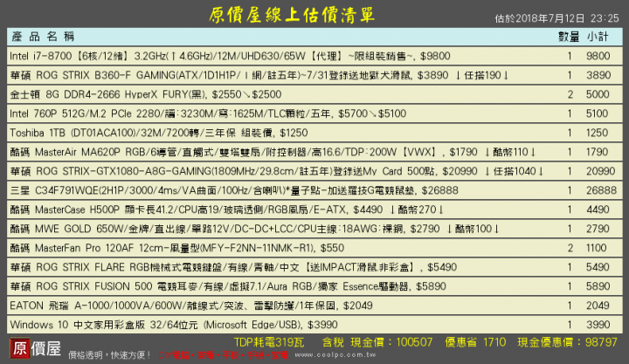Select the Intel i7-8700 processor row
The height and width of the screenshot is (364, 629).
point(314,56)
